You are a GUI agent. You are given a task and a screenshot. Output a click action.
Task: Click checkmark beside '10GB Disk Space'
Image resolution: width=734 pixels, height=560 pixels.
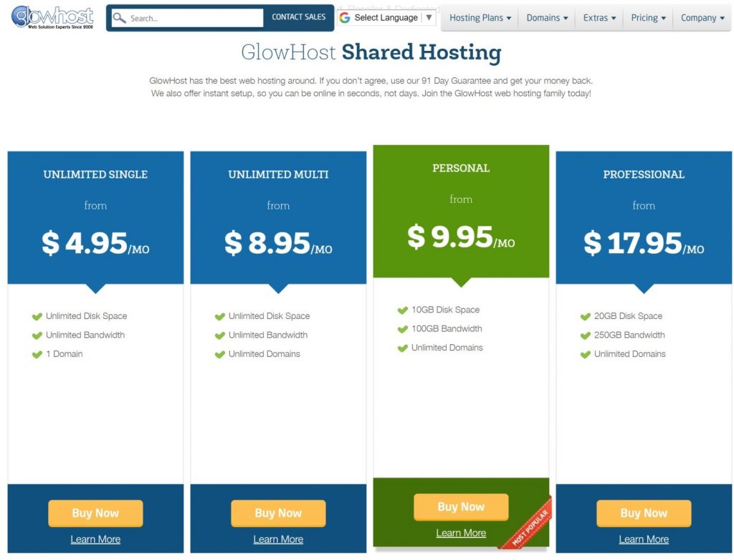(403, 310)
